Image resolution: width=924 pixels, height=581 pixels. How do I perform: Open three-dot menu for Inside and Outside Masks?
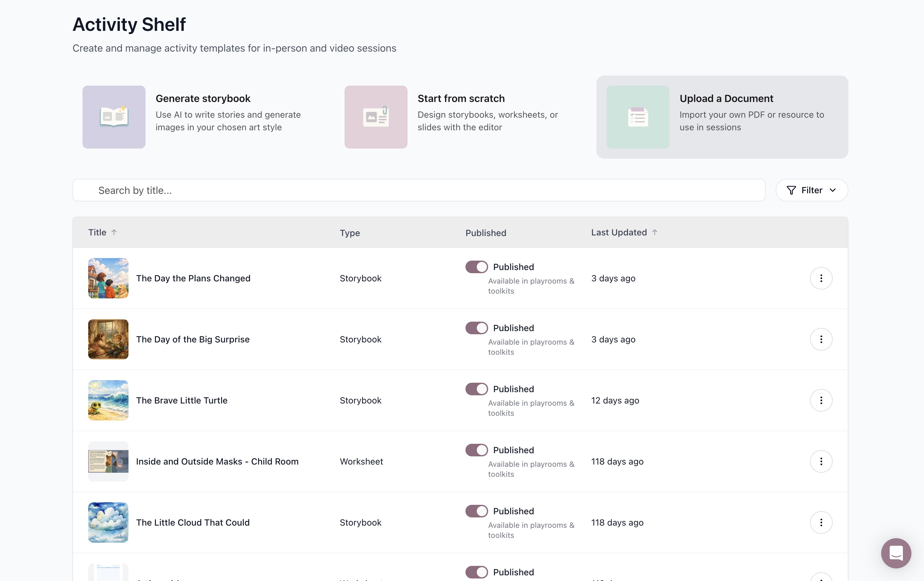[x=821, y=461]
